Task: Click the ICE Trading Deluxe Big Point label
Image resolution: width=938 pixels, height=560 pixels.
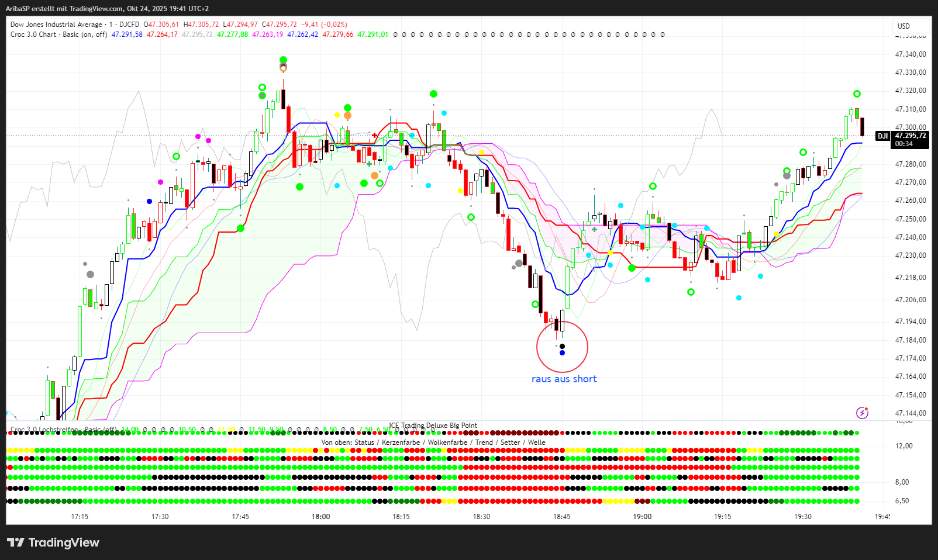Action: [x=433, y=426]
